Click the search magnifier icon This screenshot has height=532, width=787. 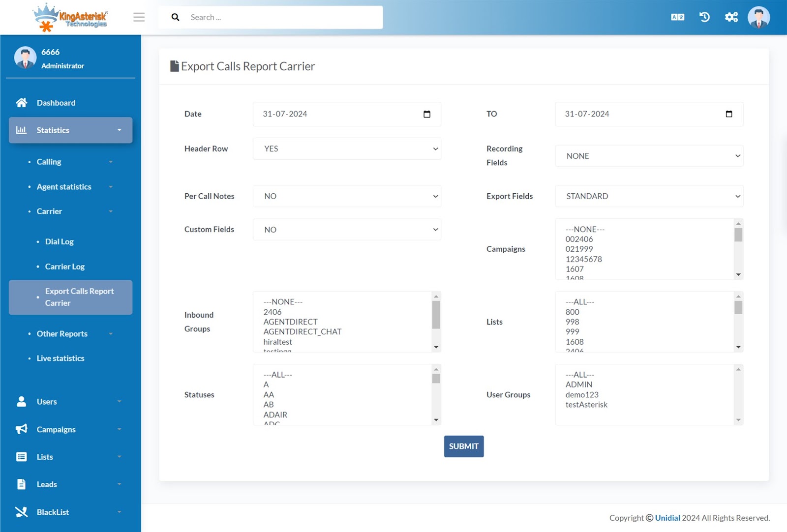175,17
